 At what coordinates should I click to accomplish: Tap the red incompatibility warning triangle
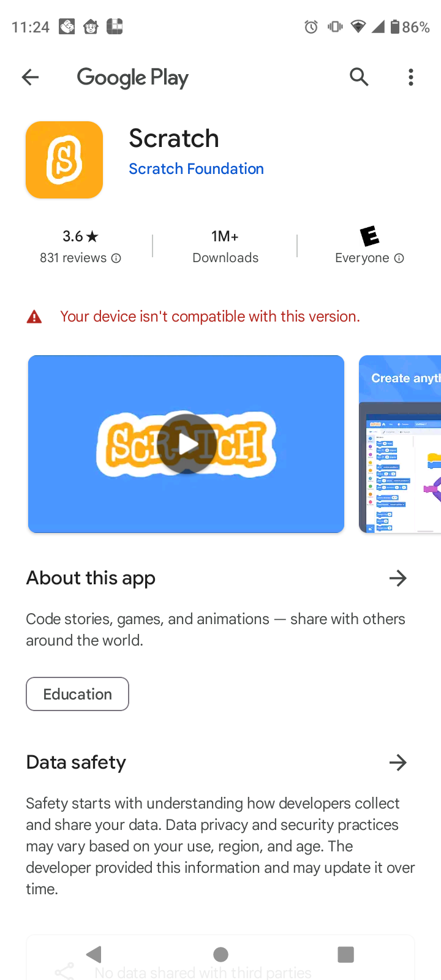coord(34,317)
